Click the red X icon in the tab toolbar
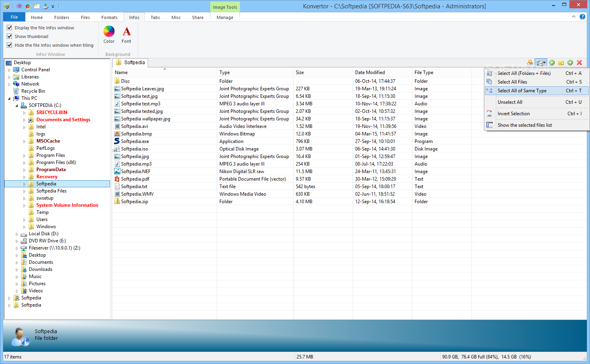Viewport: 590px width, 364px height. (x=579, y=63)
